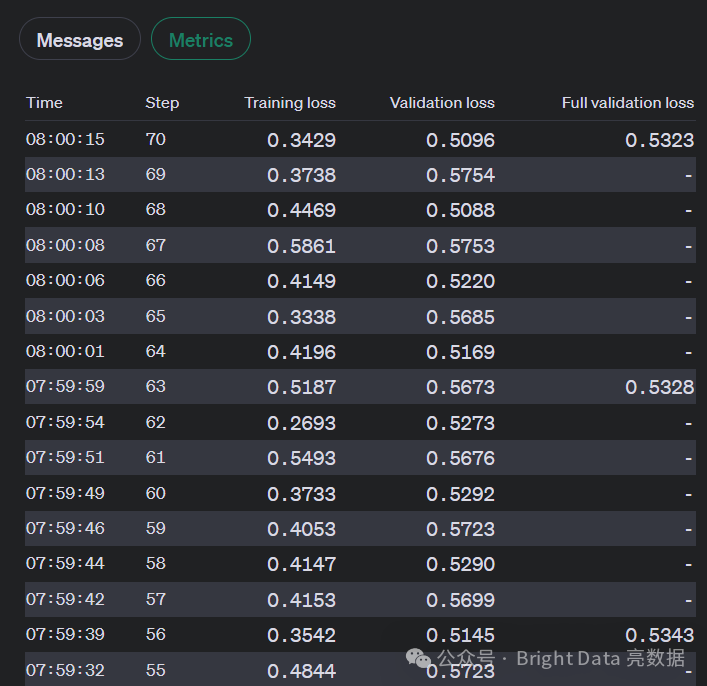This screenshot has height=686, width=707.
Task: Select step 56 cell
Action: (156, 635)
